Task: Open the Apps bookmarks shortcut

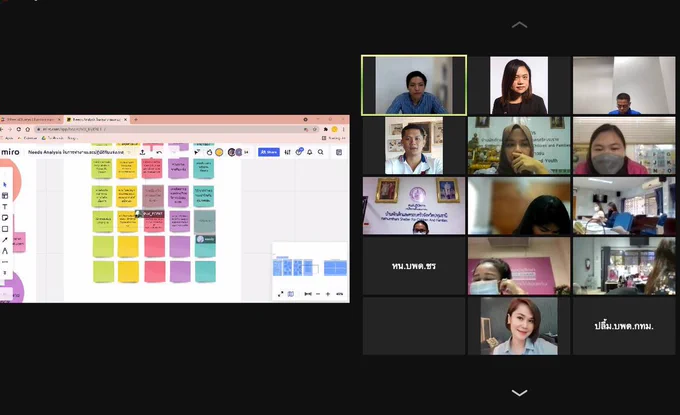Action: pos(7,138)
